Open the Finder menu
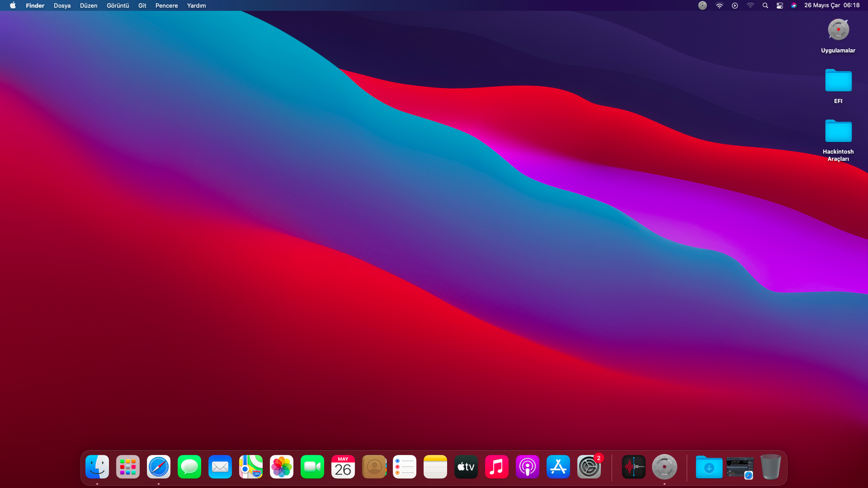868x488 pixels. click(35, 5)
